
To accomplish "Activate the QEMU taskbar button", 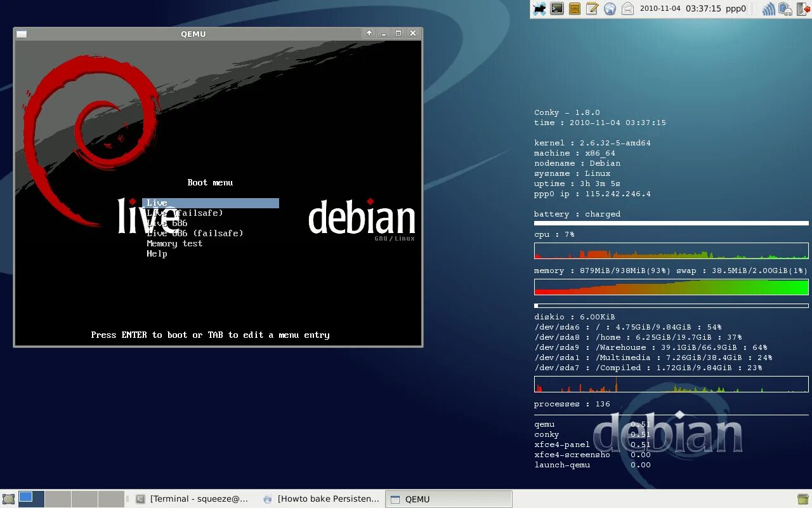I will coord(449,499).
